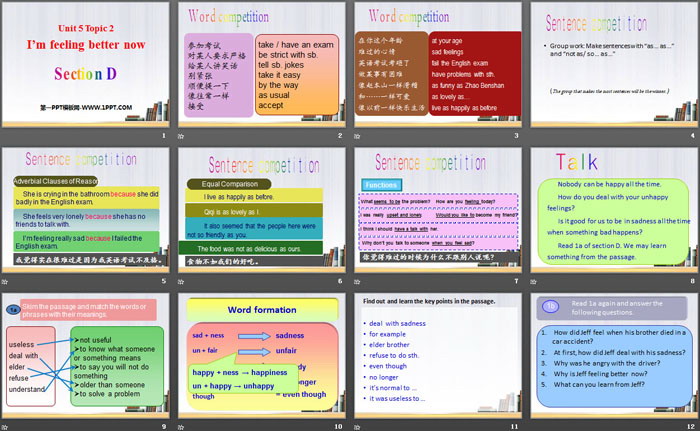This screenshot has width=700, height=431.
Task: Select the 'take / have an exam' red box
Action: point(298,75)
